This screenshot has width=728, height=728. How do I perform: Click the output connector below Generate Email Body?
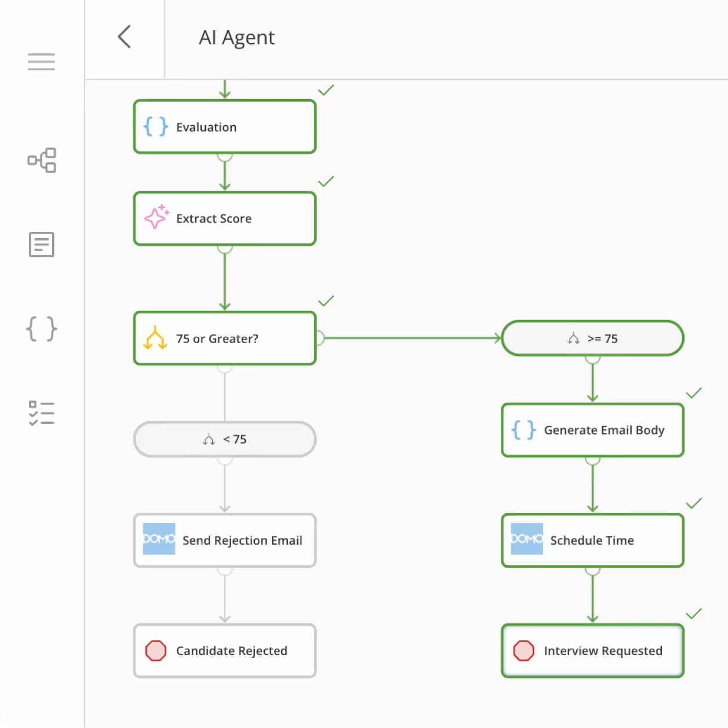[x=592, y=460]
